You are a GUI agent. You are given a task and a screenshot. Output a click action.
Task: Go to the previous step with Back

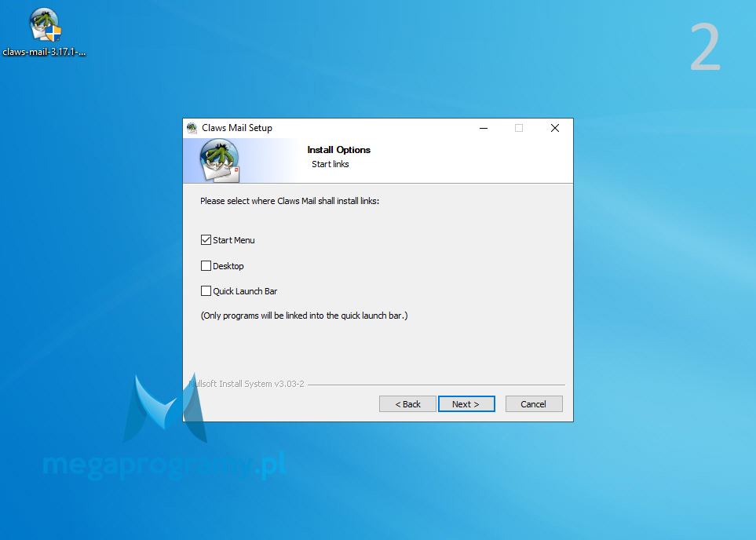(x=408, y=404)
